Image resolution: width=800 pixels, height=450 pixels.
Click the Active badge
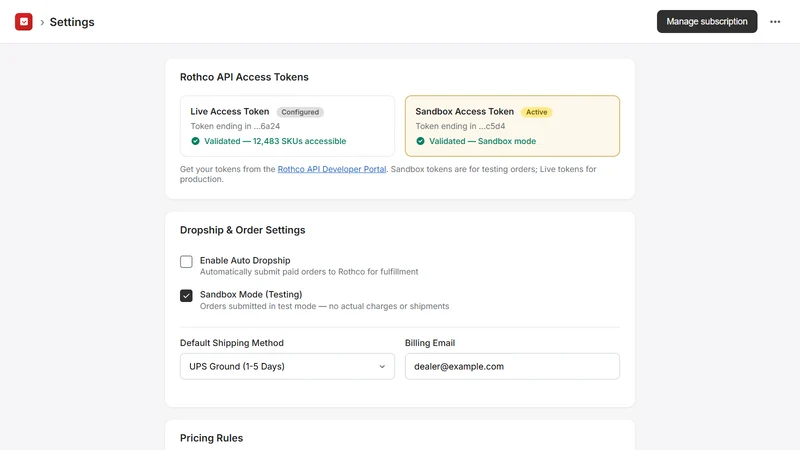click(x=536, y=112)
